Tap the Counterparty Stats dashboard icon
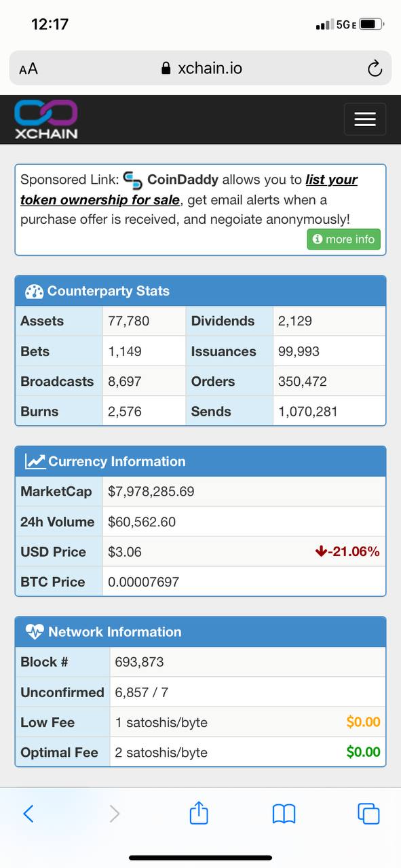401x868 pixels. pos(34,291)
